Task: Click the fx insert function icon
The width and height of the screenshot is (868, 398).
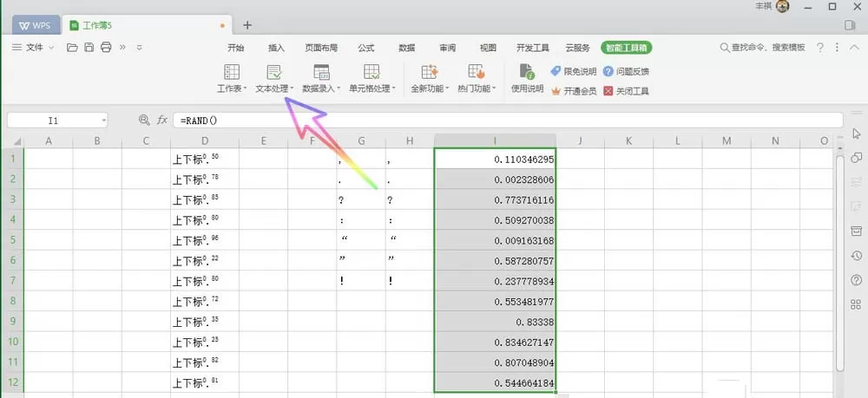Action: 162,120
